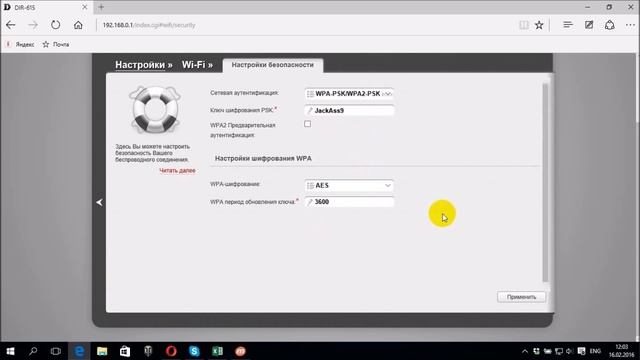Viewport: 640px width, 360px height.
Task: Click the page vertical scrollbar
Action: (x=545, y=182)
